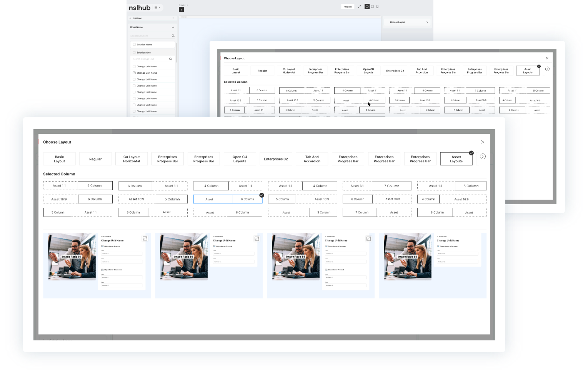Select Enterprises 02 tab in foreground dialog
Screen dimensions: 588x375
point(276,159)
